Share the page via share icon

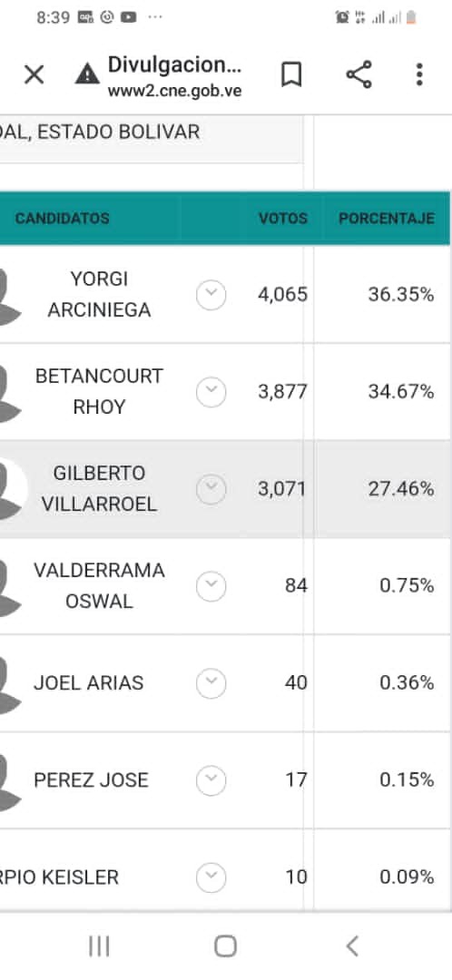coord(359,74)
